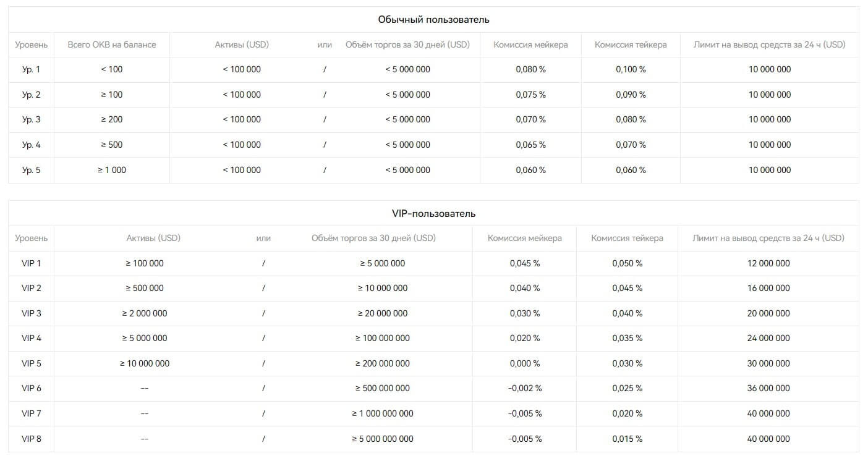868x461 pixels.
Task: Click the 36 000 000 withdrawal limit cell
Action: 768,388
